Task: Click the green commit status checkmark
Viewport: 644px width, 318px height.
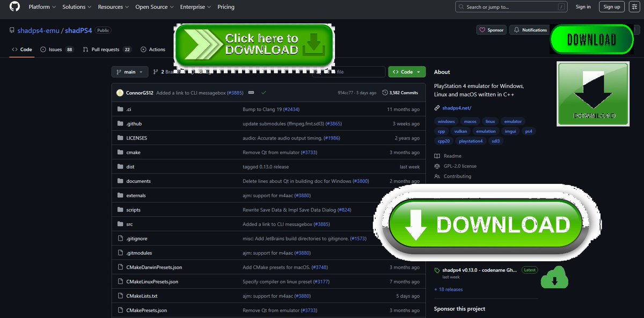Action: [x=264, y=93]
